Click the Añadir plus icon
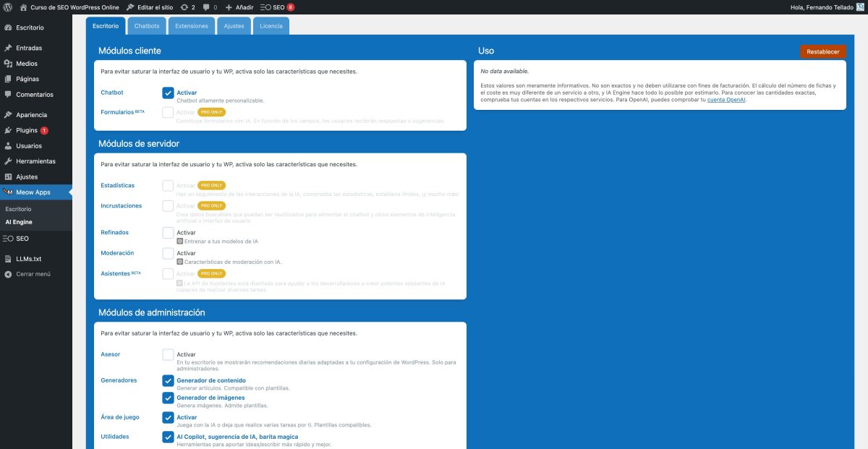This screenshot has height=449, width=868. click(229, 7)
